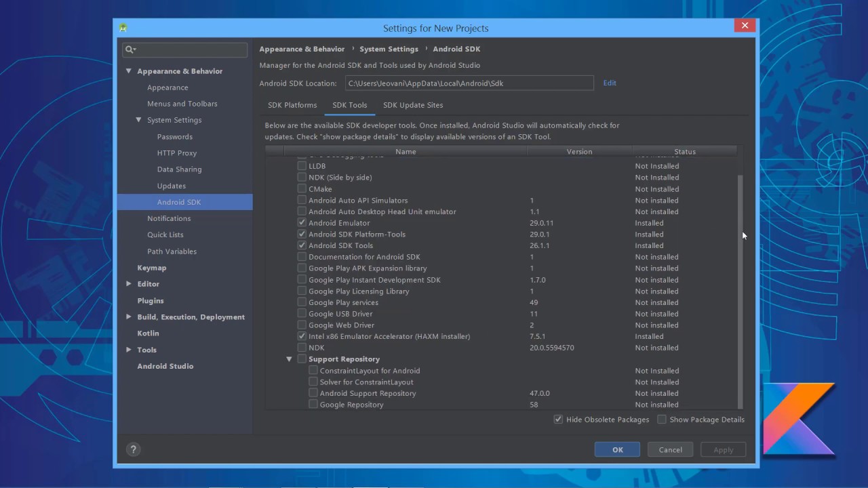Select Quick Lists in the tree
This screenshot has height=488, width=868.
tap(165, 235)
